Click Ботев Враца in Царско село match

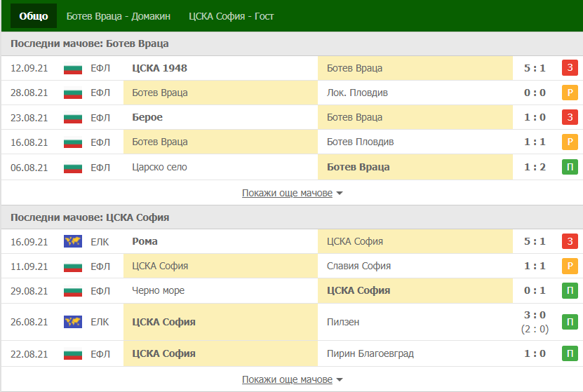pos(358,167)
